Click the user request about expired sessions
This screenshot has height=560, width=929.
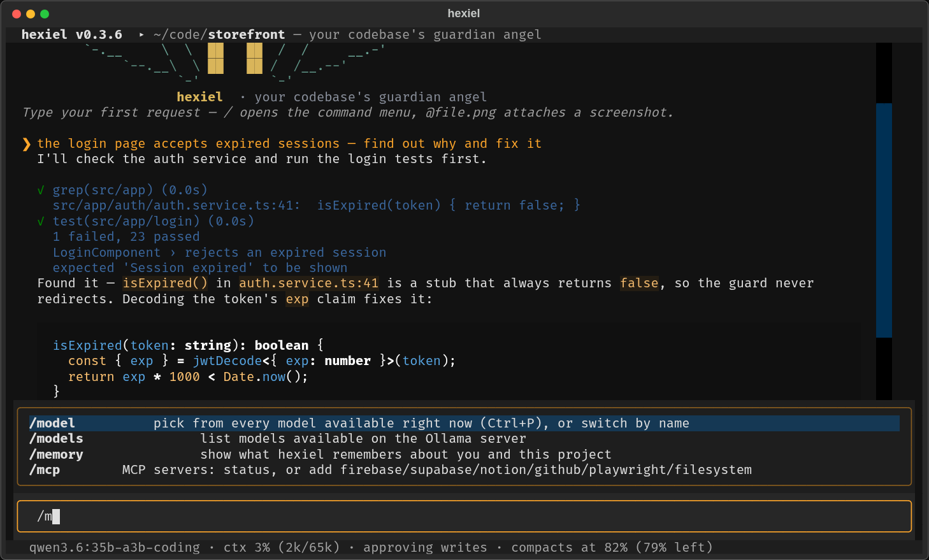pyautogui.click(x=289, y=143)
